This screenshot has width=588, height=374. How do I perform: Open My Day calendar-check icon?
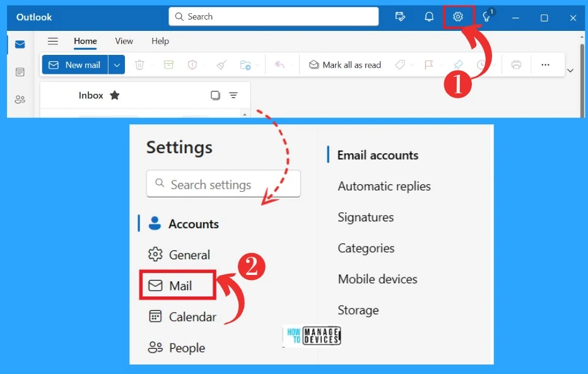click(x=400, y=16)
